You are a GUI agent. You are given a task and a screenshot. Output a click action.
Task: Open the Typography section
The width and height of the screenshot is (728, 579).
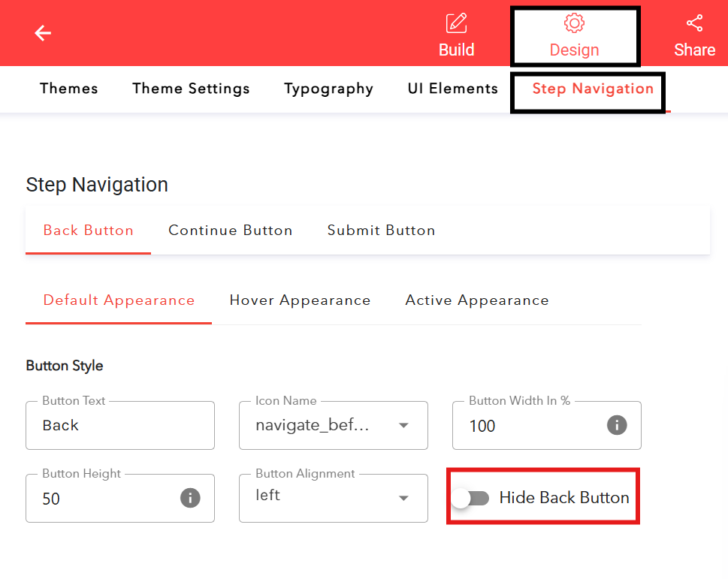(328, 89)
